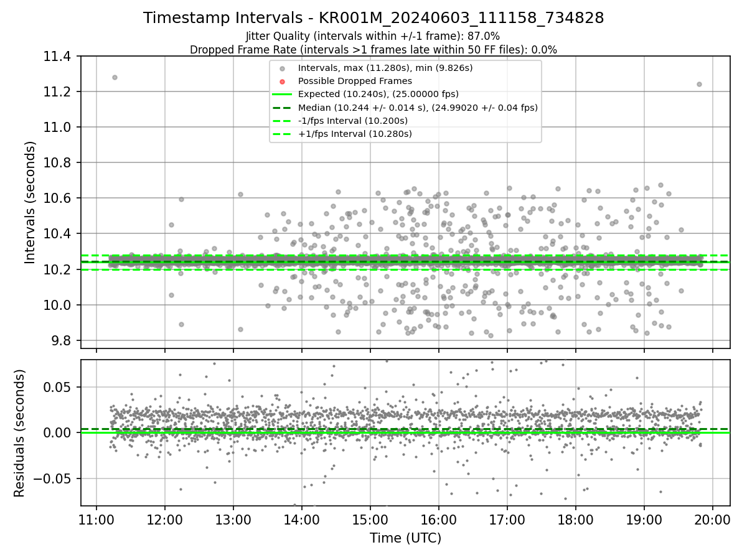Click the red marker beside 'Possible Dropped Frames'
747x560 pixels.
click(283, 82)
